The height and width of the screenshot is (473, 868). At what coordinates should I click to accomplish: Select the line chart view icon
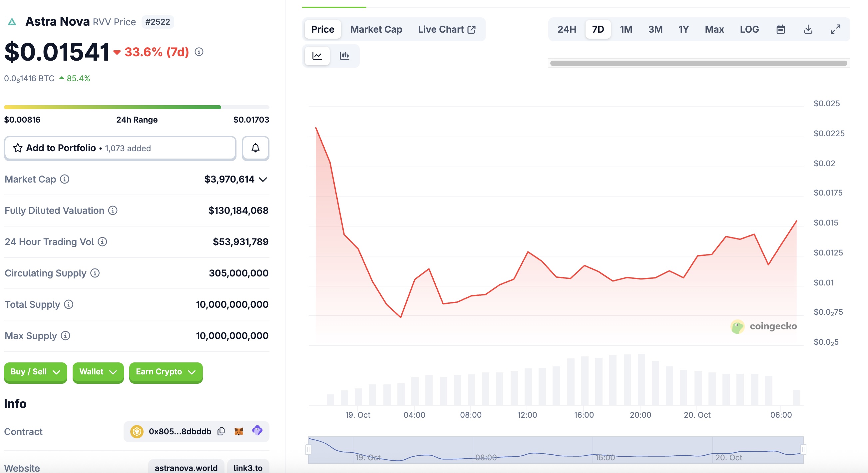(317, 56)
